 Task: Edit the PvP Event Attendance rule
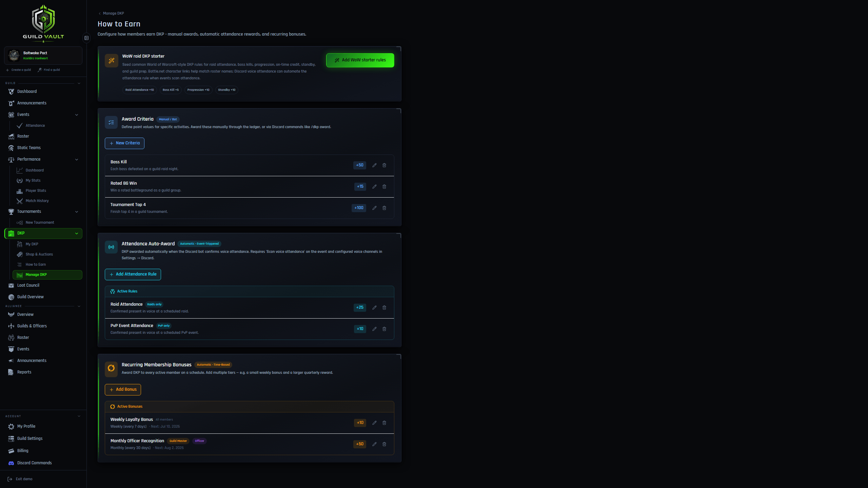coord(374,329)
